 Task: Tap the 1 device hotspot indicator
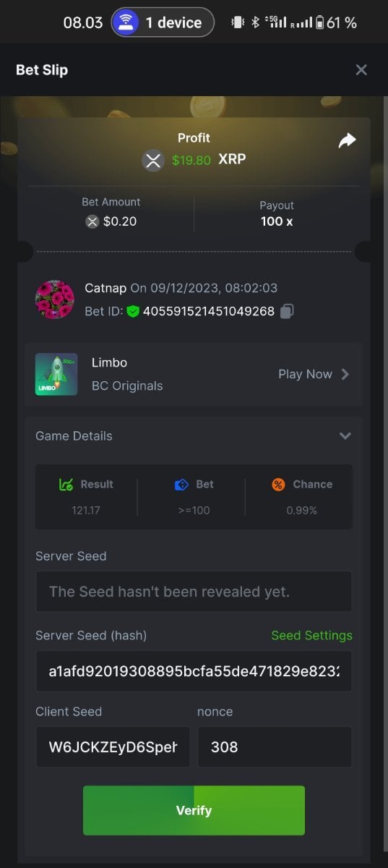click(163, 22)
